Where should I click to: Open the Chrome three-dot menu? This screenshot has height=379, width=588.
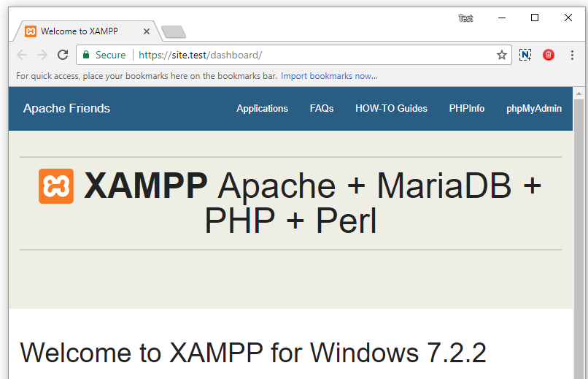tap(572, 55)
